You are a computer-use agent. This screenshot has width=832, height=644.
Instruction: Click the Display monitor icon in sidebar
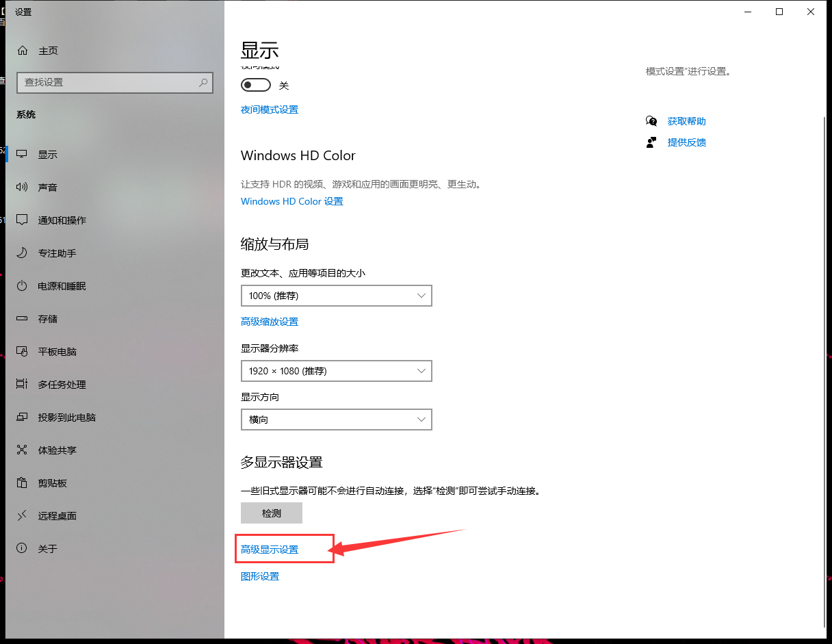coord(23,155)
